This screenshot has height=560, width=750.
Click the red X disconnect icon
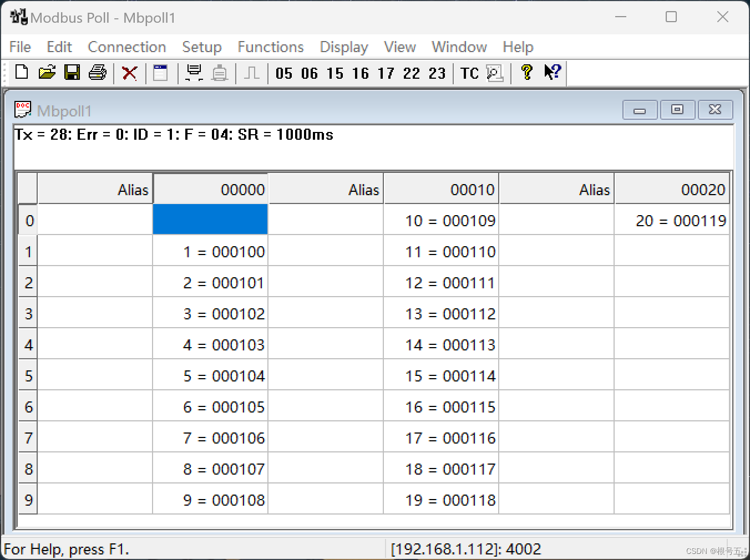pos(129,73)
